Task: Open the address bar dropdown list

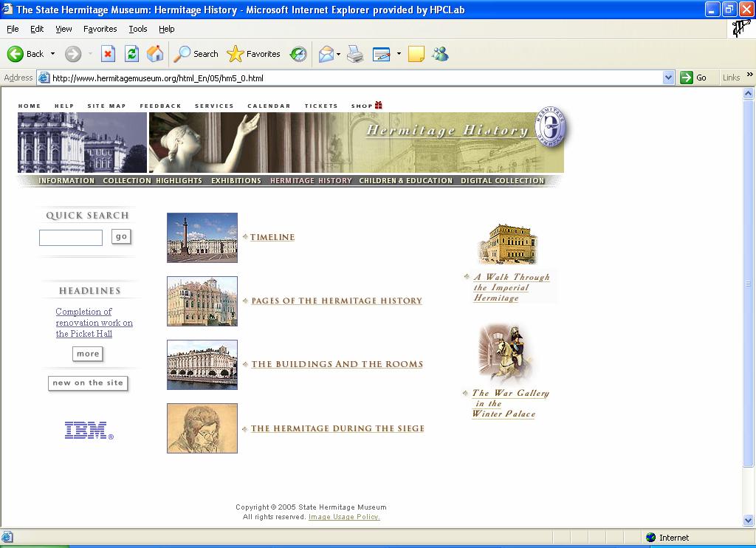Action: (668, 78)
